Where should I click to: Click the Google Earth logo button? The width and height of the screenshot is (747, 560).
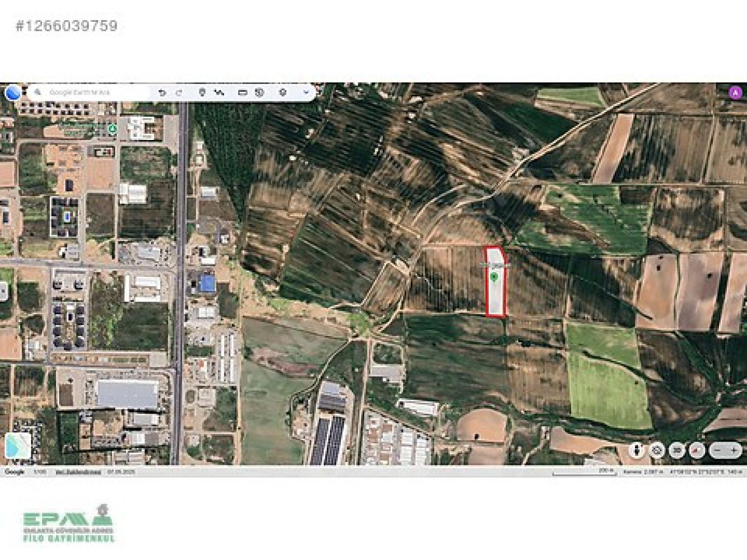[x=13, y=92]
